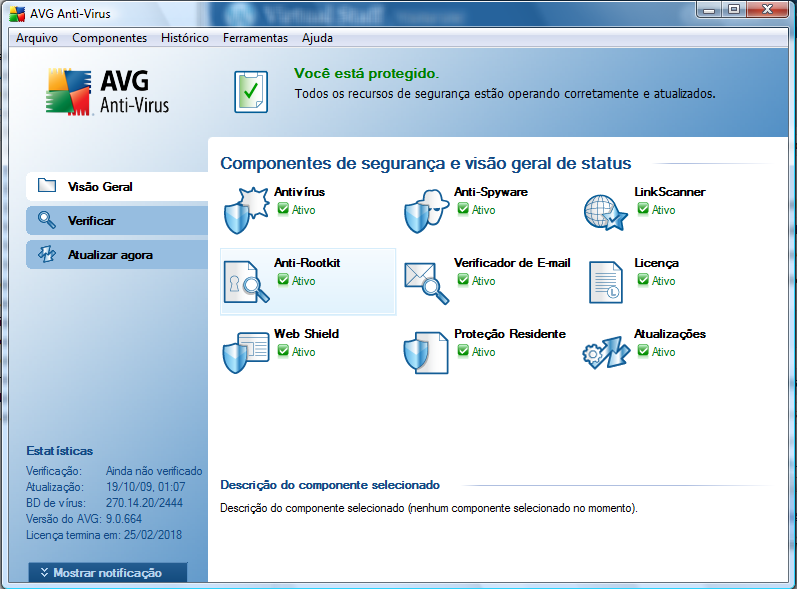Screen dimensions: 797x589
Task: Open the Histórico menu
Action: click(x=185, y=38)
